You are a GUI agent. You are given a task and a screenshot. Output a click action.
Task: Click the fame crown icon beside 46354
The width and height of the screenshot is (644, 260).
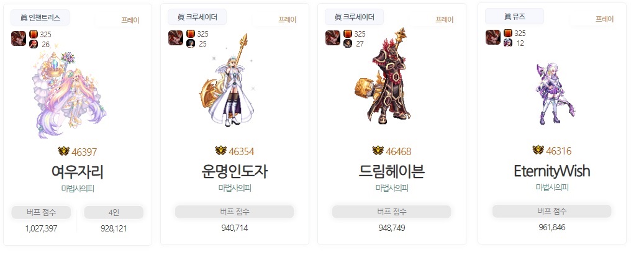click(x=221, y=151)
